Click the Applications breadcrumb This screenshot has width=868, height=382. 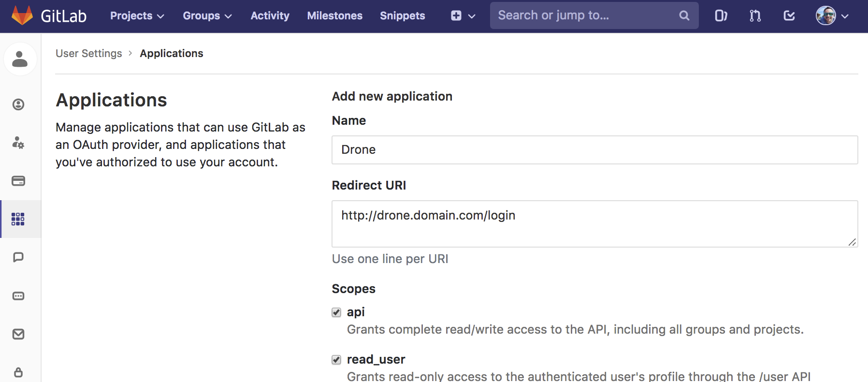pos(172,53)
